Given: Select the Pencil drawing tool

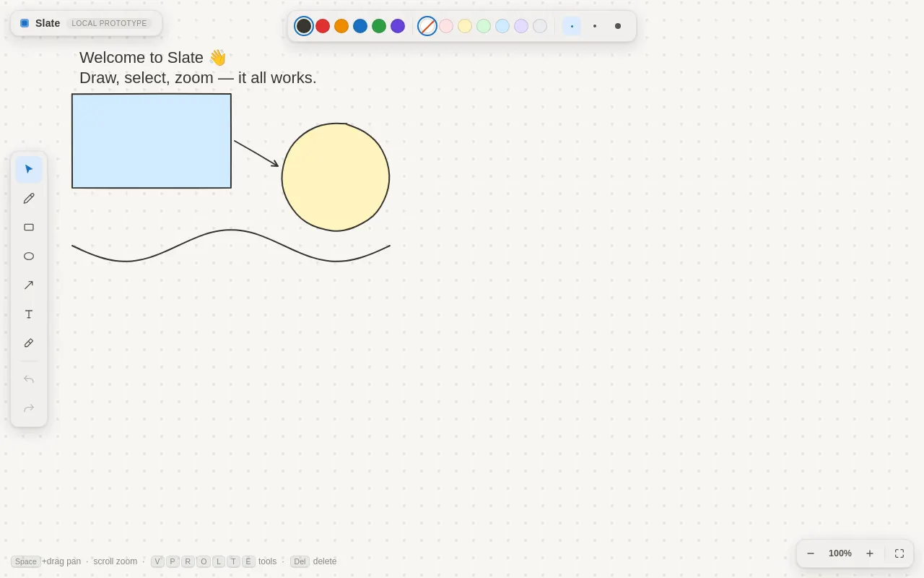Looking at the screenshot, I should click(x=29, y=198).
